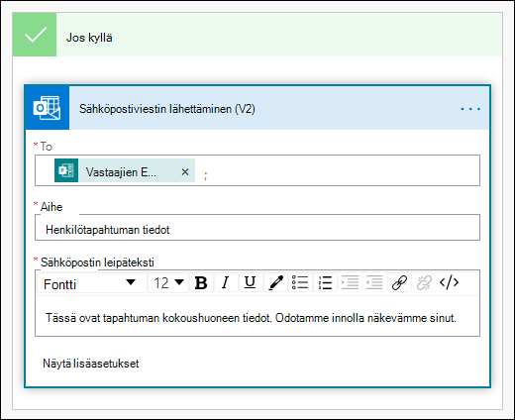Insert a numbered list

pyautogui.click(x=326, y=283)
